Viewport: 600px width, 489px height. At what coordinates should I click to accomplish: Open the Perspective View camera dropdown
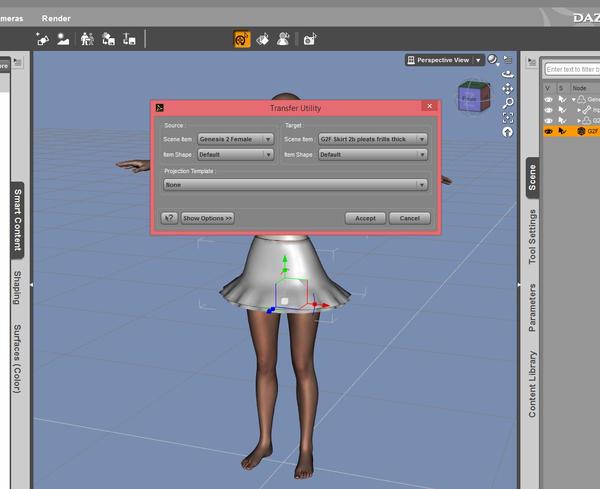tap(444, 60)
